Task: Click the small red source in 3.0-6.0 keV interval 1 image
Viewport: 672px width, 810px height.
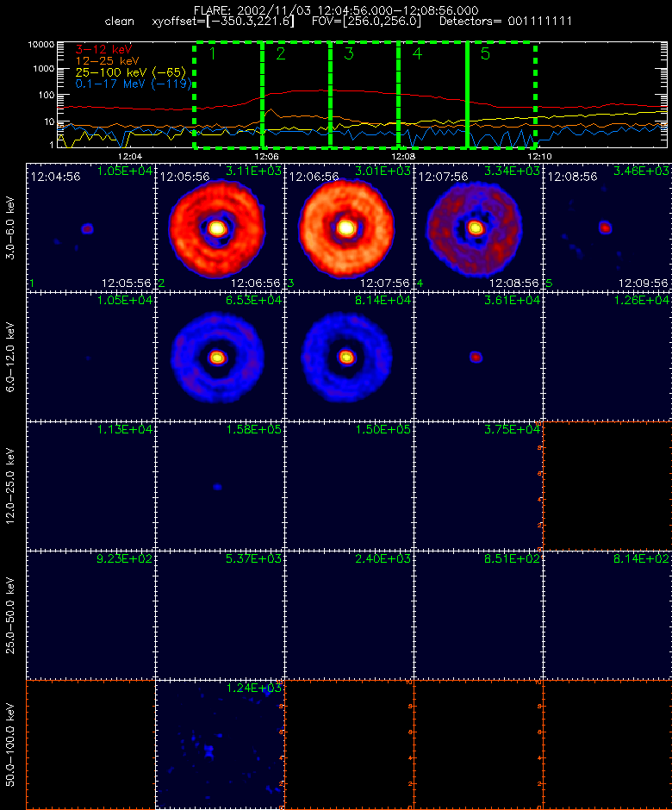Action: click(87, 228)
